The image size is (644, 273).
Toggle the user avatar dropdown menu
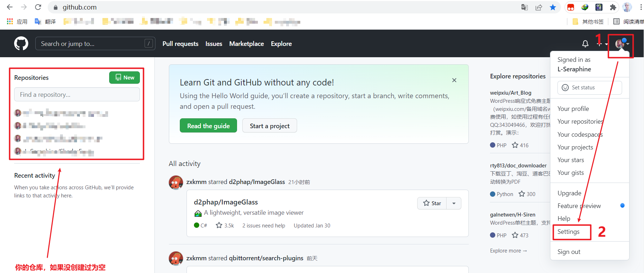[622, 44]
